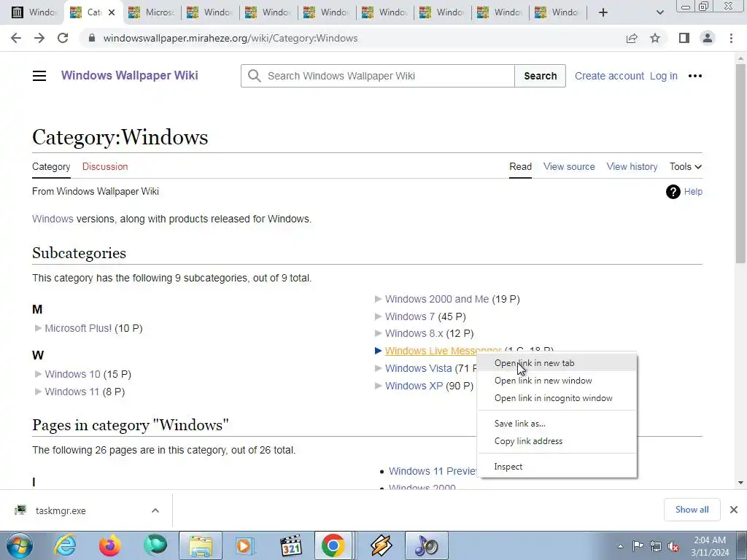
Task: Open the Windows XP category link
Action: (414, 386)
